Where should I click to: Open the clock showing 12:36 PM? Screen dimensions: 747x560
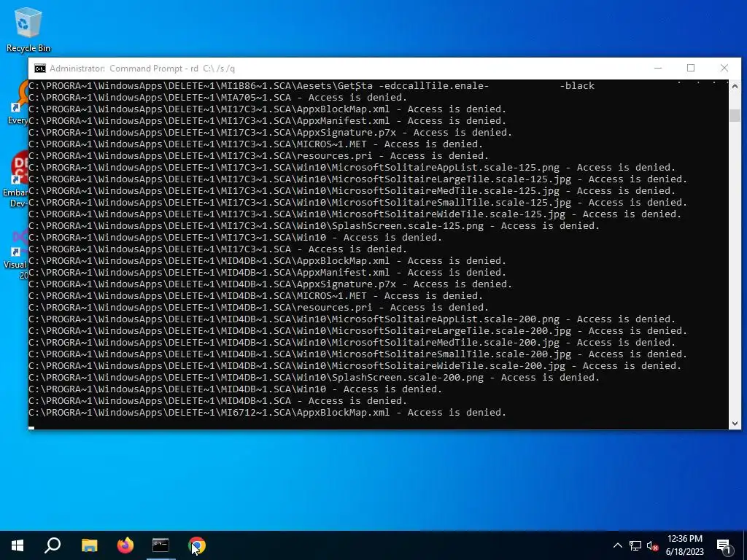pos(684,545)
